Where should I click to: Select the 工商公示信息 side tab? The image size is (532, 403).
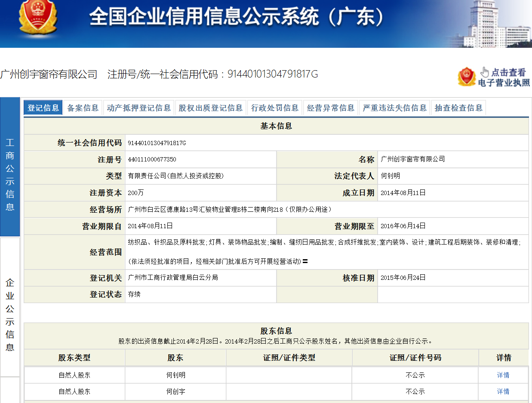[10, 174]
